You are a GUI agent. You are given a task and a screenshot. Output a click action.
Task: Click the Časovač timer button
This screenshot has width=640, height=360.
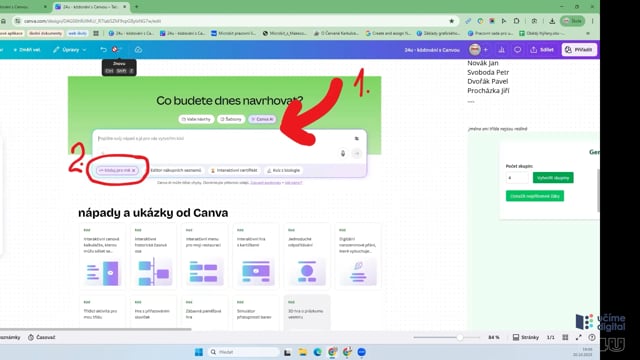click(41, 337)
